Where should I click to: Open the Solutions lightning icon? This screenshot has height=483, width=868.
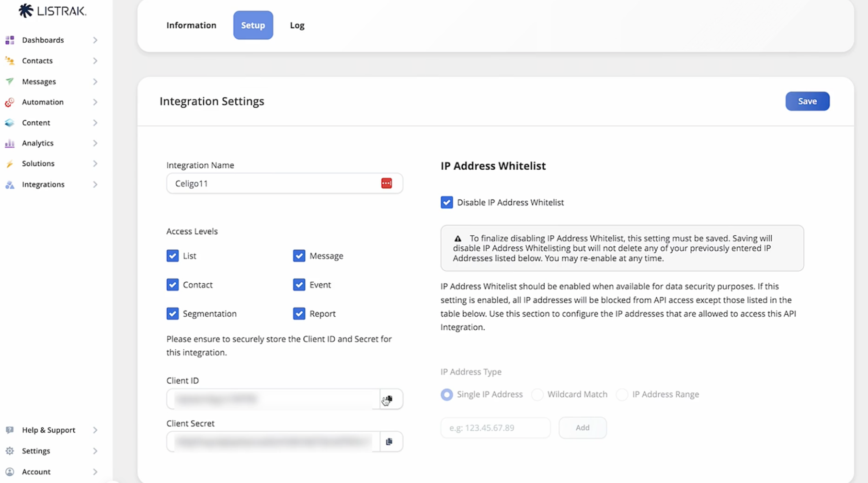coord(10,164)
